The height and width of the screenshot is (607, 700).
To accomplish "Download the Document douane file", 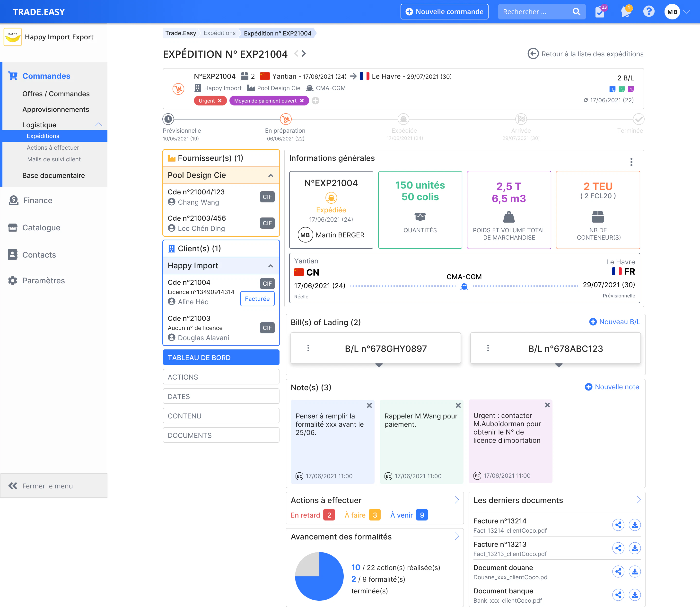I will pos(635,572).
